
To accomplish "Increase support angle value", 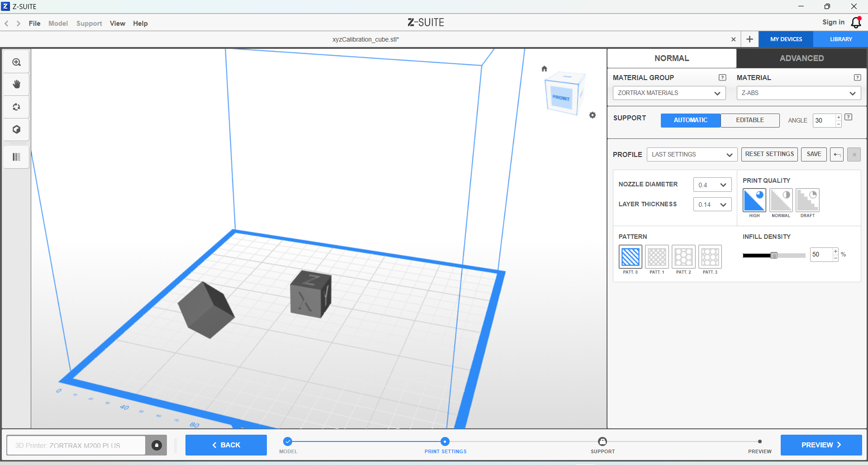I will pos(839,118).
